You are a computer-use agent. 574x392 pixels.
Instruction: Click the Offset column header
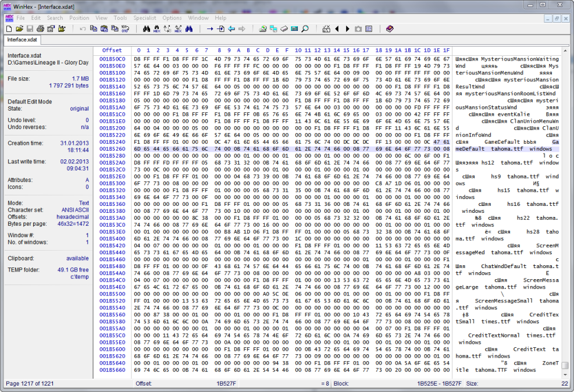click(112, 50)
